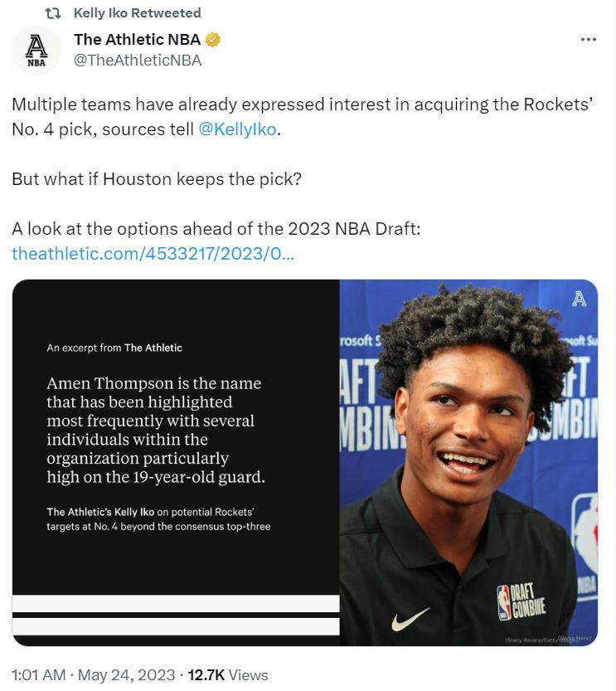
Task: Click the Nike swoosh on the shirt
Action: [x=410, y=619]
